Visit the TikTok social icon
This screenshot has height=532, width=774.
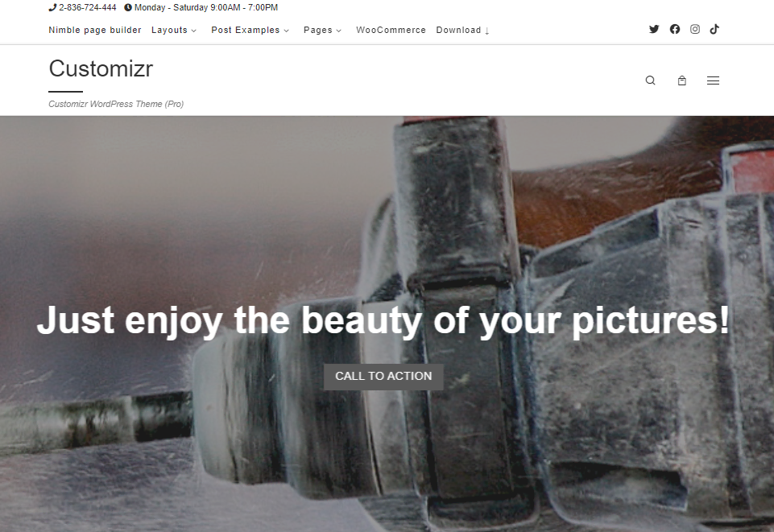(x=714, y=29)
